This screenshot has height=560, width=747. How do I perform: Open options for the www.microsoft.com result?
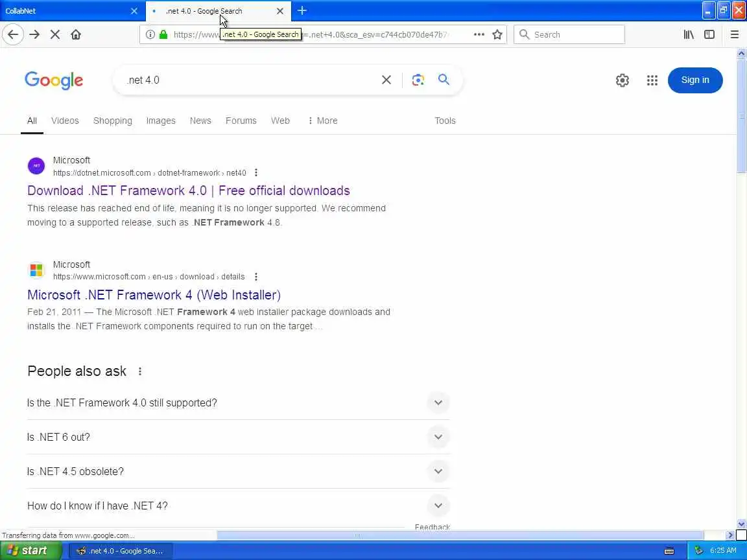pos(256,277)
